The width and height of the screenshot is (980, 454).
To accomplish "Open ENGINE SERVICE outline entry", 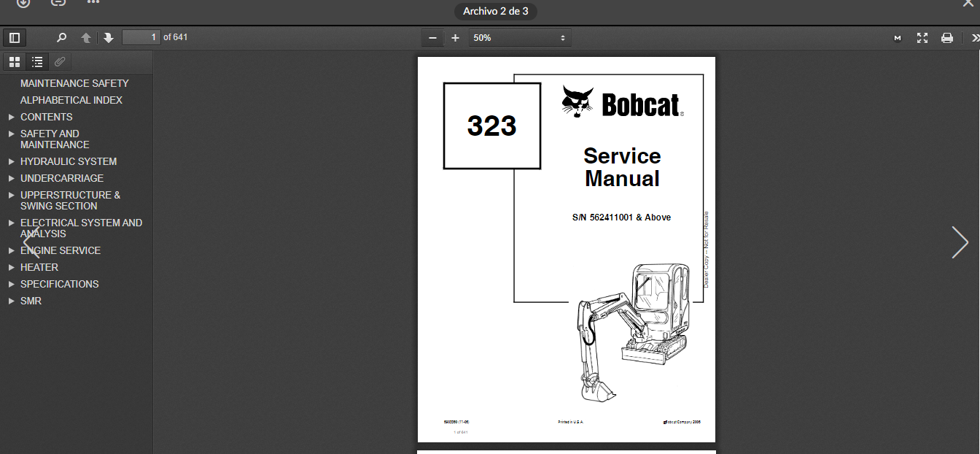I will tap(61, 250).
